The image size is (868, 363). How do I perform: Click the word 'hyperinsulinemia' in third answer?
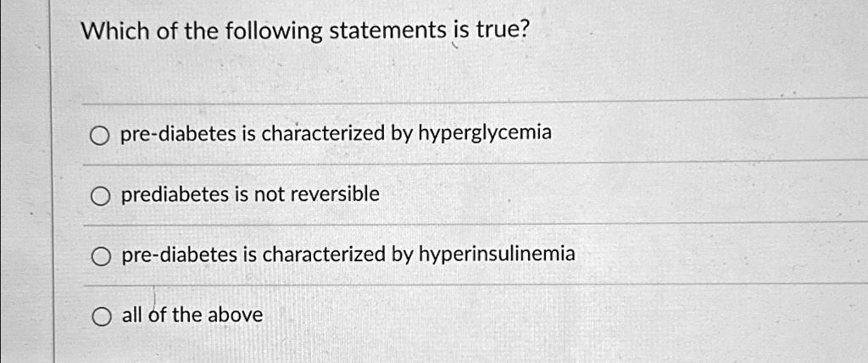tap(497, 255)
